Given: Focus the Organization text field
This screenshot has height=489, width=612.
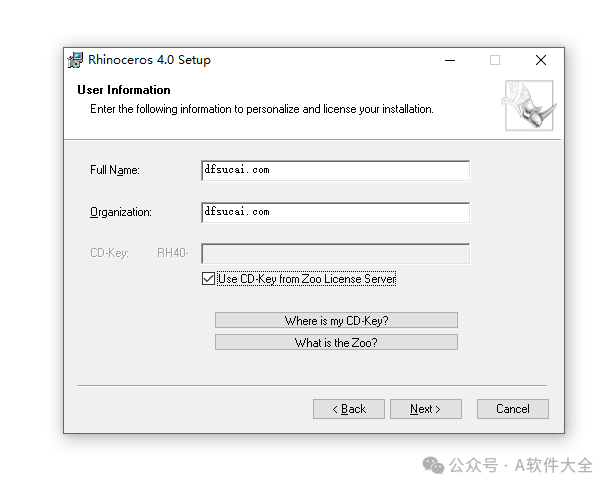Looking at the screenshot, I should tap(336, 213).
